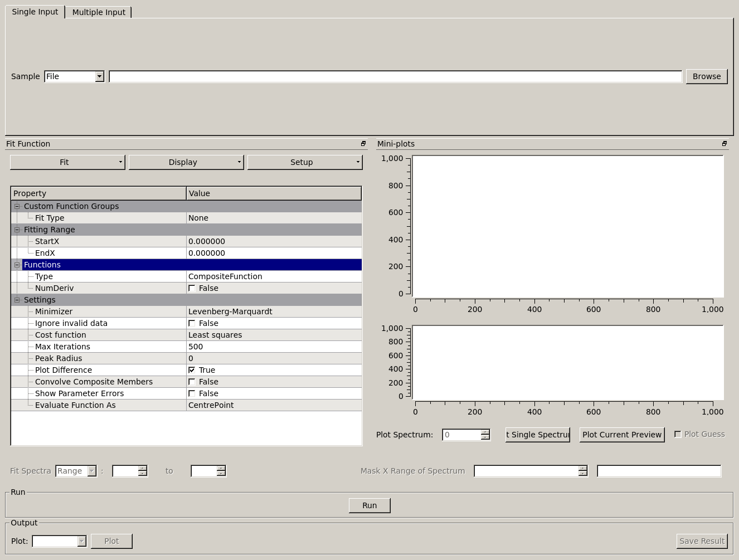Toggle the NumDeriv checkbox
Screen dimensions: 739x560
coord(192,288)
